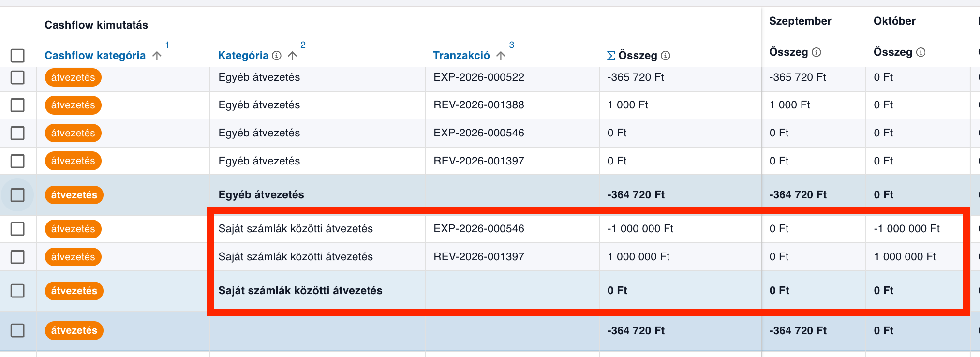Check the box for REV-2026-001388 row
The height and width of the screenshot is (357, 980).
coord(17,105)
